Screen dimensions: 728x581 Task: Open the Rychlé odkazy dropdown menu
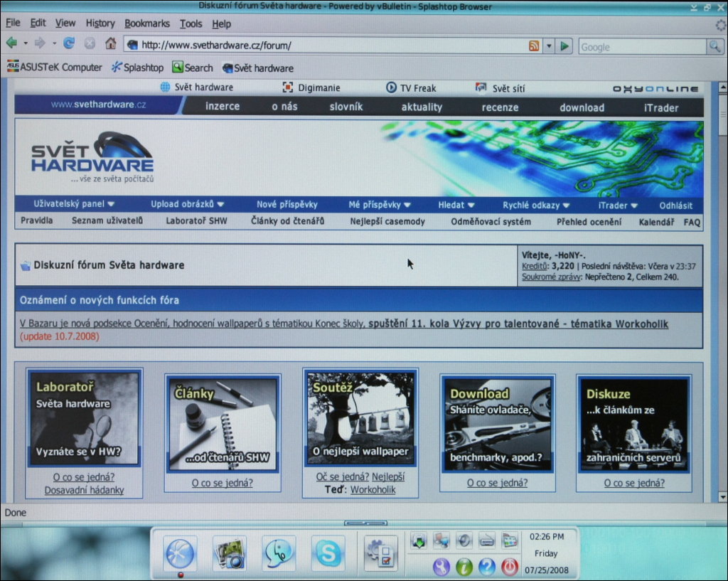tap(536, 205)
